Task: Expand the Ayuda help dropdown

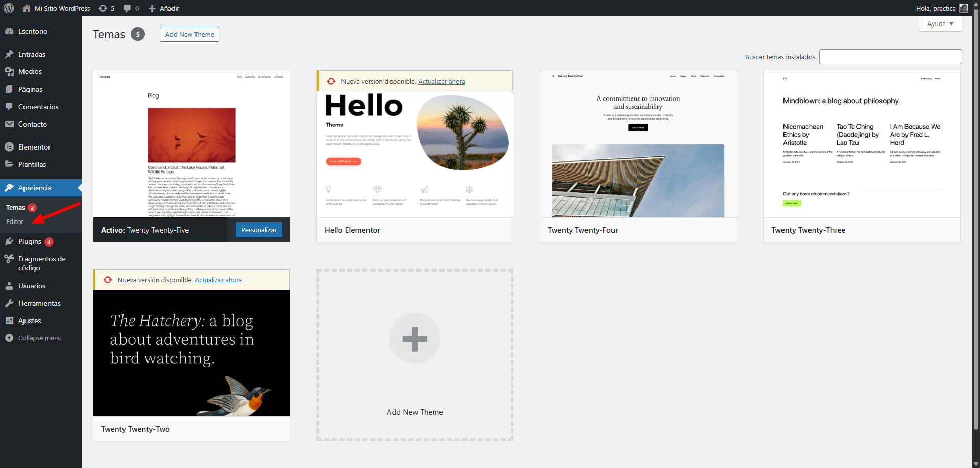Action: tap(940, 24)
